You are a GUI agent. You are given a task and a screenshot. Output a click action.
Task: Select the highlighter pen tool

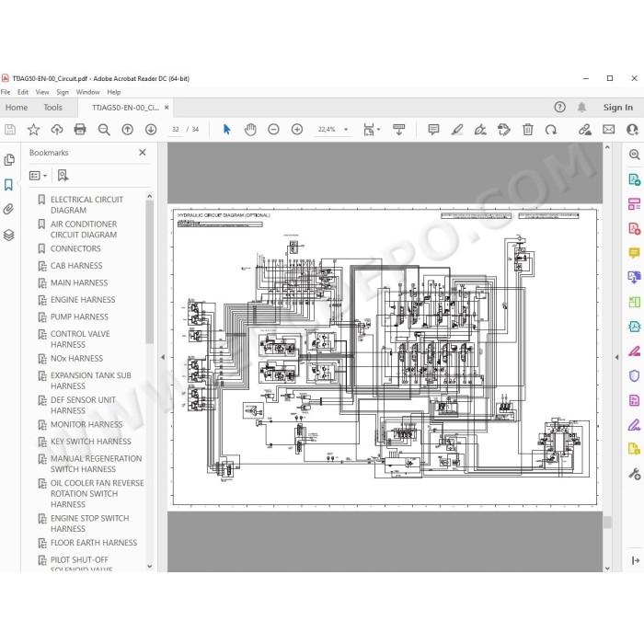[457, 130]
